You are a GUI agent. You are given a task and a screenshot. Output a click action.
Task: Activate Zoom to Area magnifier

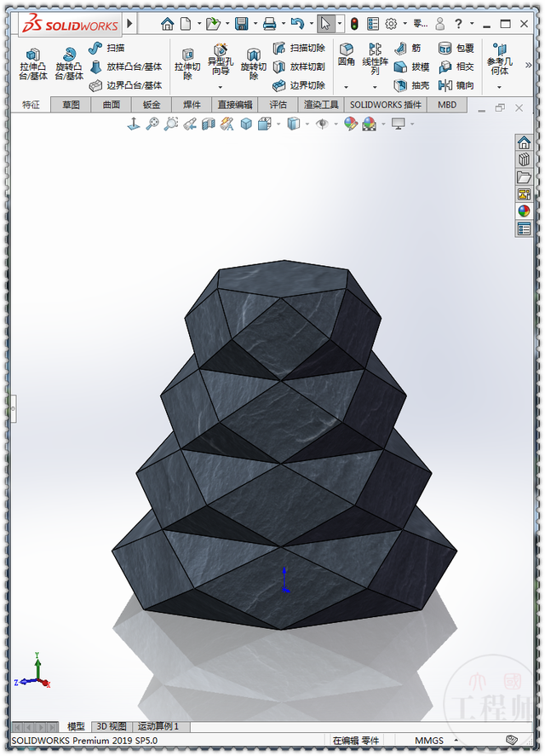point(171,124)
